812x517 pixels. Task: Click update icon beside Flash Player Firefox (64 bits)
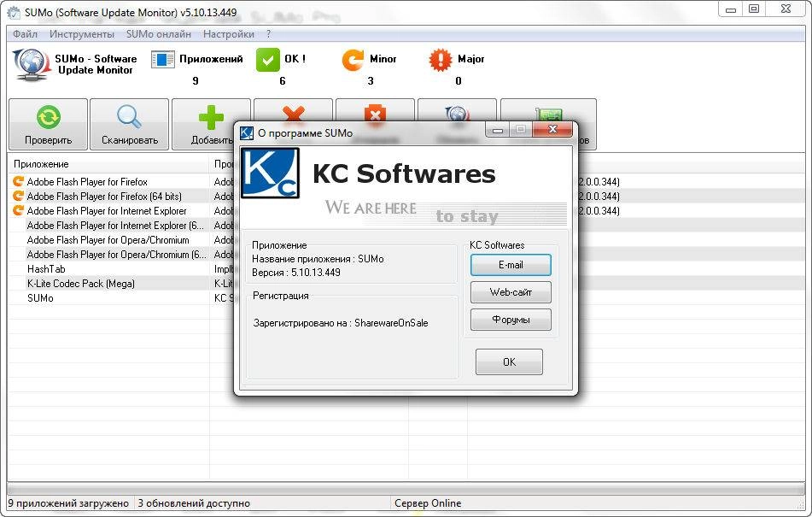point(18,196)
